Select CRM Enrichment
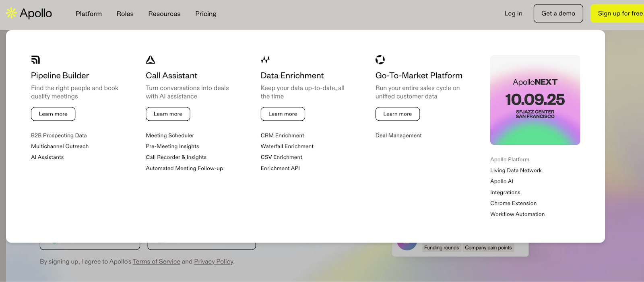 [282, 136]
